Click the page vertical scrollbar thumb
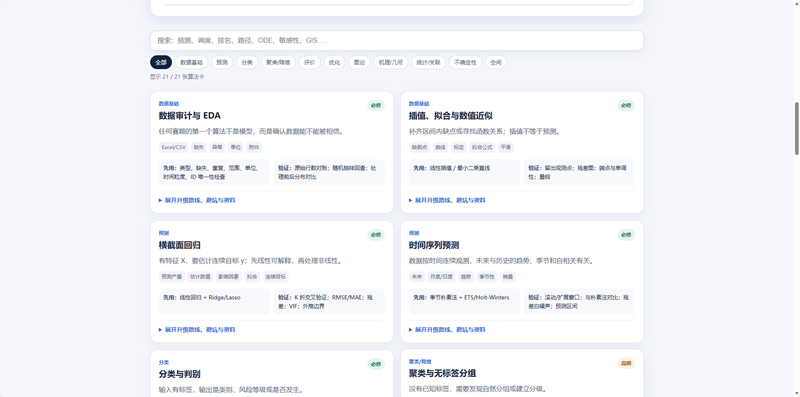The image size is (800, 397). coord(796,128)
